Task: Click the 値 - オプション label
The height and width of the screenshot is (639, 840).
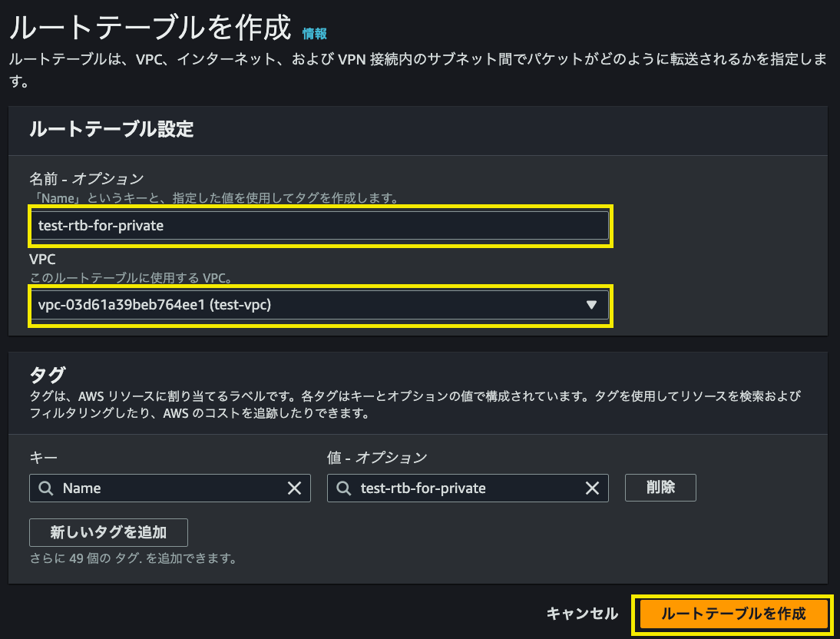Action: pyautogui.click(x=377, y=457)
